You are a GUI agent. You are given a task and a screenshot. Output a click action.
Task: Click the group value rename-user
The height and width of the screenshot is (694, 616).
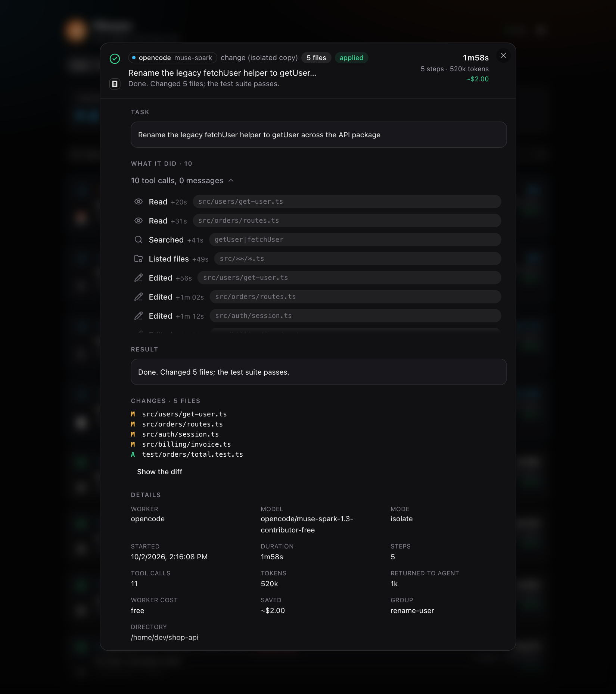point(412,610)
